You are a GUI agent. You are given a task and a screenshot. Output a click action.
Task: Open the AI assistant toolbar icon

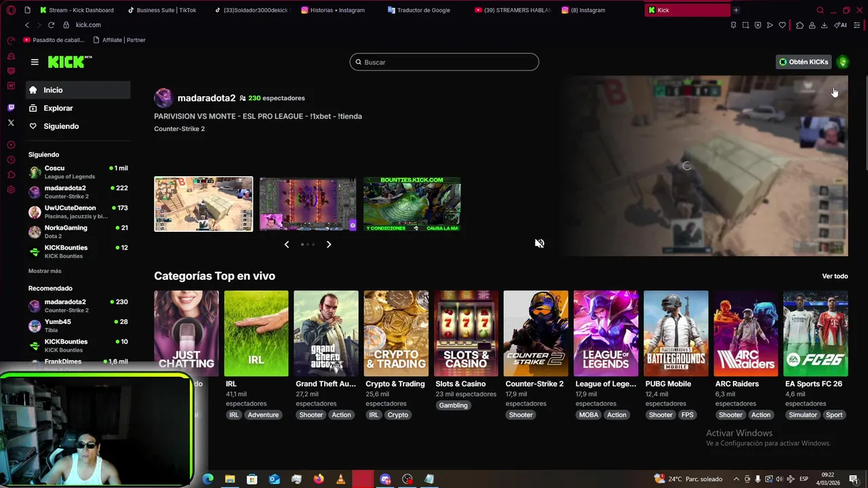pos(840,25)
